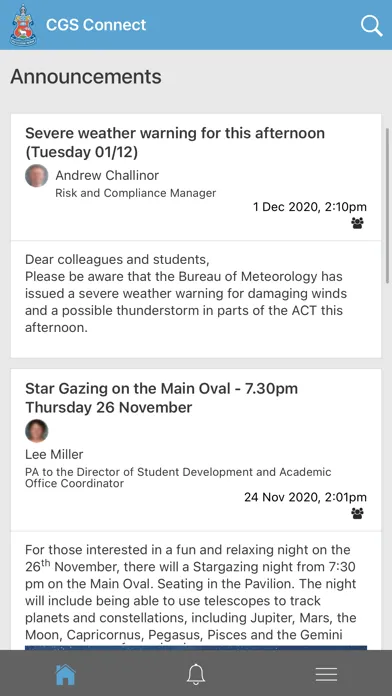The height and width of the screenshot is (696, 392).
Task: Tap the Announcements section heading
Action: pyautogui.click(x=86, y=76)
